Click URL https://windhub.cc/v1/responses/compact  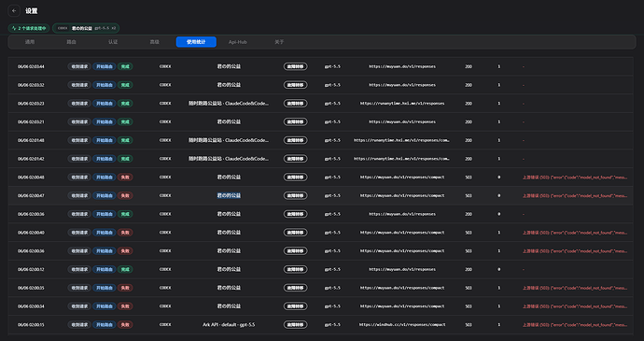(x=402, y=325)
